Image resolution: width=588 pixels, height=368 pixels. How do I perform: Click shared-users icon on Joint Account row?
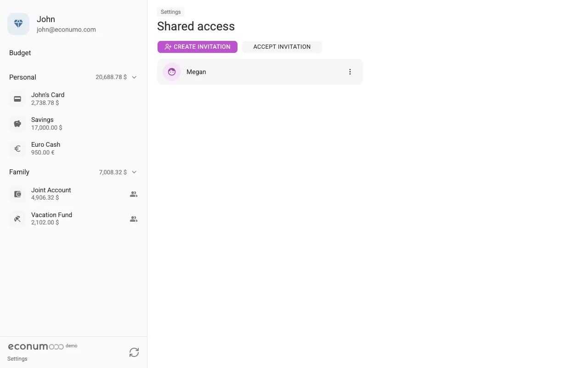134,194
